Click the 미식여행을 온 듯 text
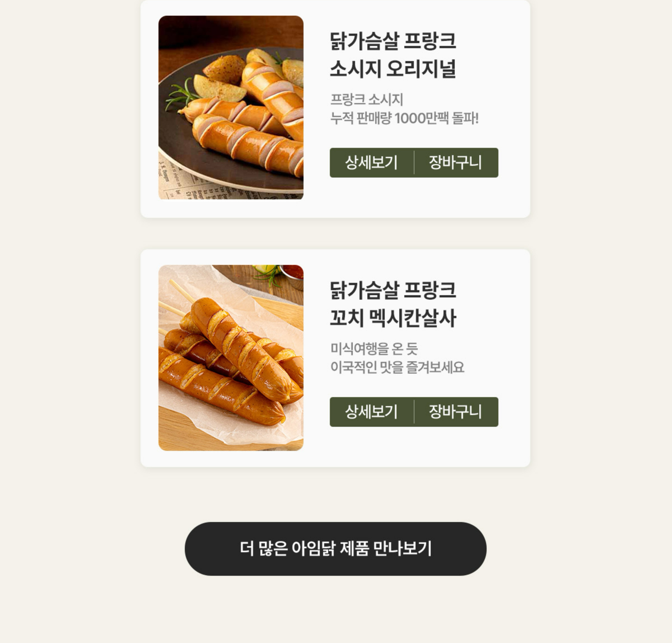This screenshot has width=672, height=643. 374,349
